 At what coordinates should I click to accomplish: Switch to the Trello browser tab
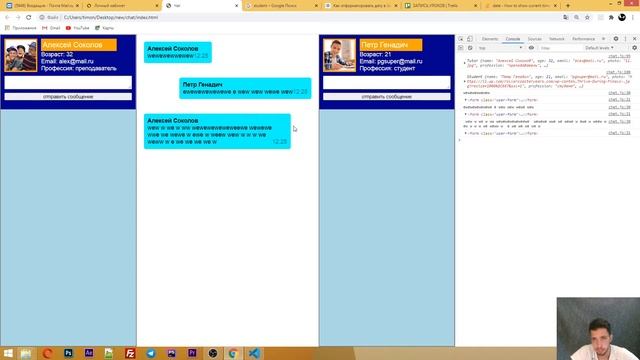[x=440, y=6]
